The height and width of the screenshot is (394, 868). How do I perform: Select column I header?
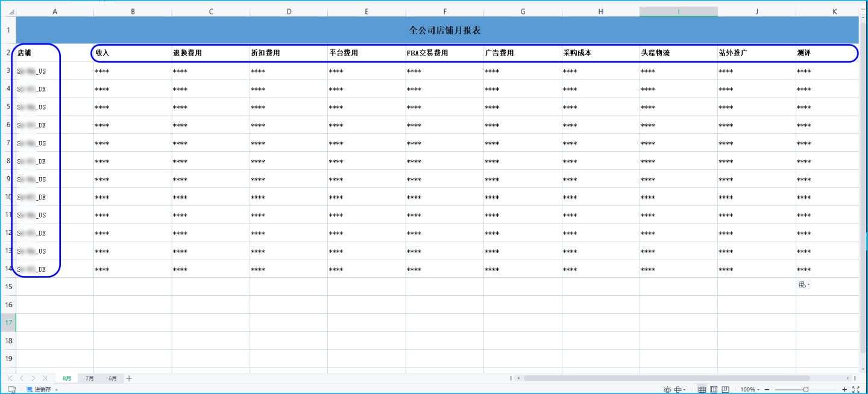pos(679,11)
